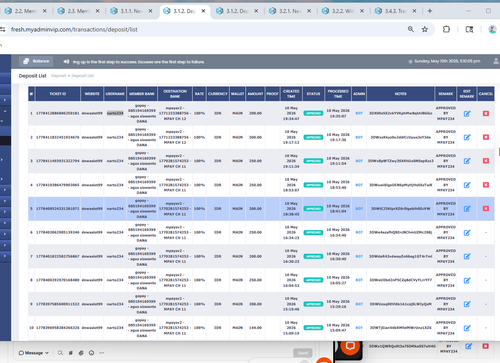
Task: Edit remark for row 2
Action: point(467,137)
